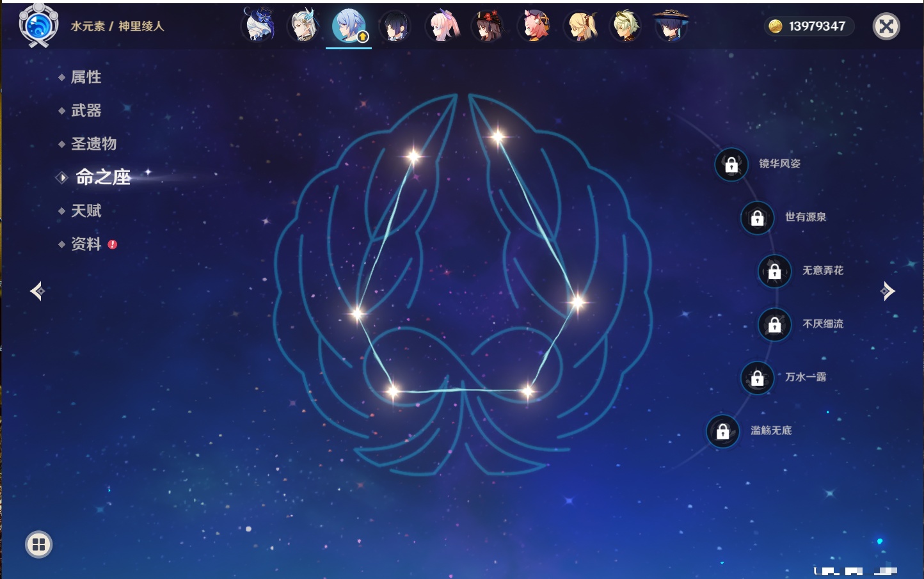Image resolution: width=924 pixels, height=579 pixels.
Task: Pick the pink-haired cat-eared character avatar
Action: [x=534, y=26]
